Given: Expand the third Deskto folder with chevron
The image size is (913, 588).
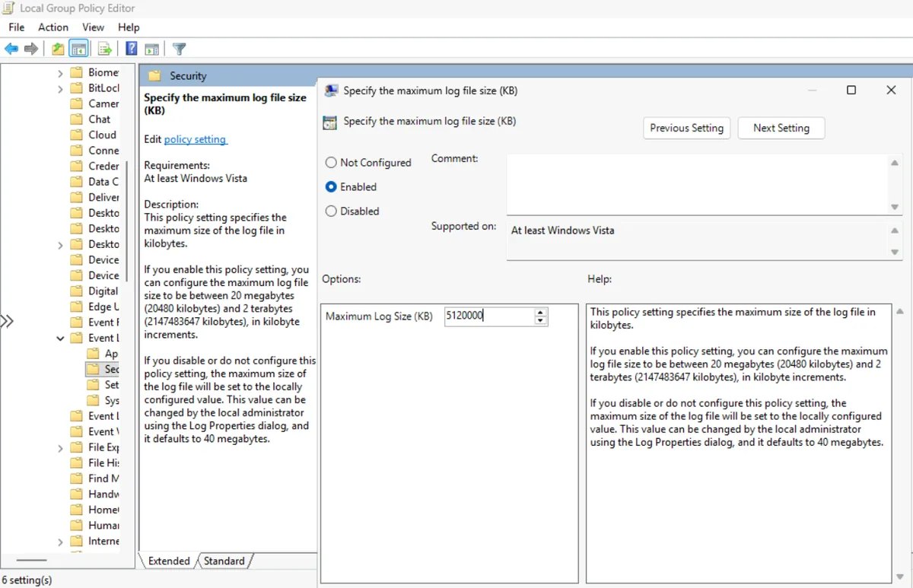Looking at the screenshot, I should pyautogui.click(x=60, y=244).
